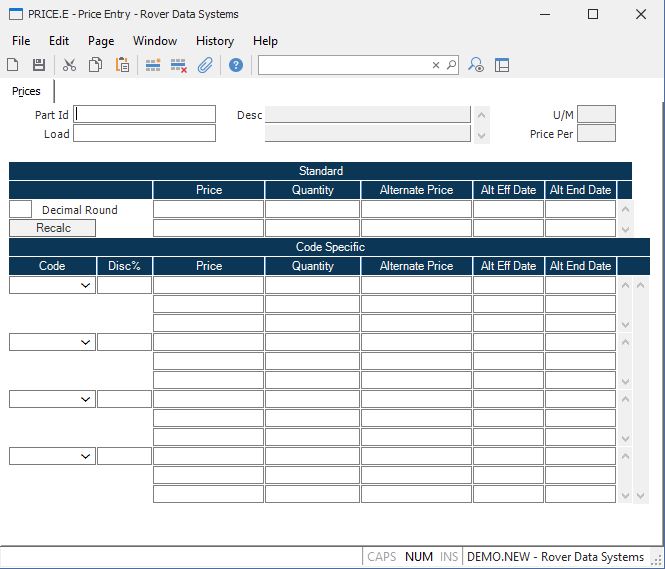
Task: Click the Insert row icon
Action: click(x=153, y=65)
